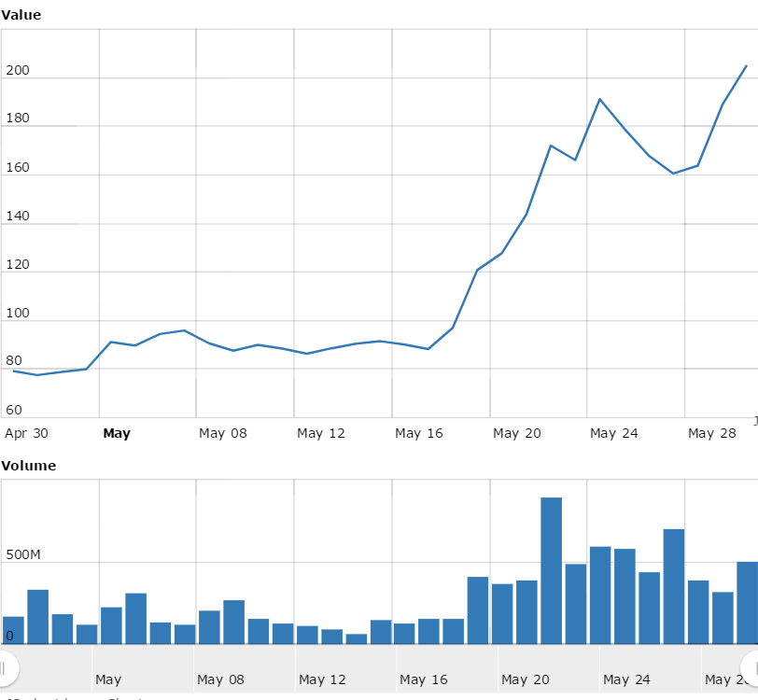Select the first volume bar on the far left

pos(13,630)
